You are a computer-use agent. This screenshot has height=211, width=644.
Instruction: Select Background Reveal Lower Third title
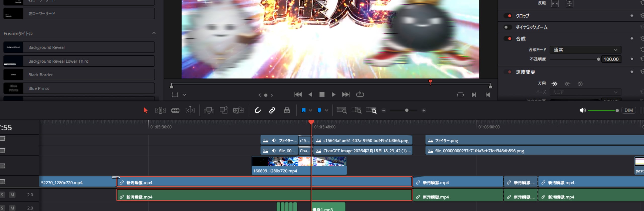click(x=79, y=61)
